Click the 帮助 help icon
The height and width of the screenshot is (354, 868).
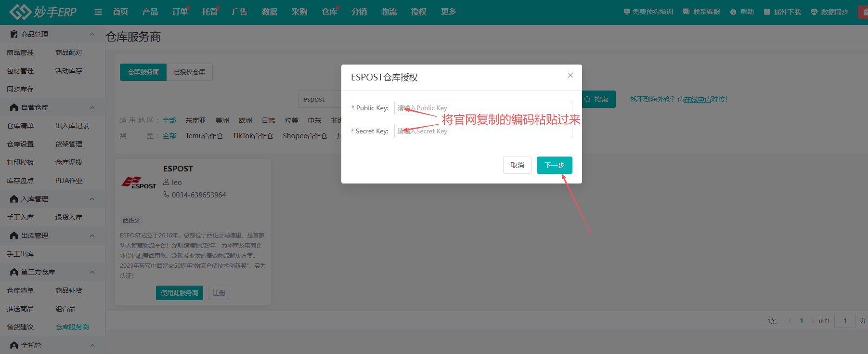[733, 12]
